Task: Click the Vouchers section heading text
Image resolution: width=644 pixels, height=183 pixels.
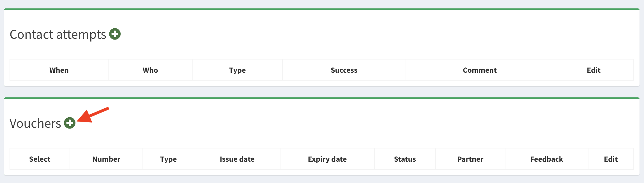Action: (35, 123)
